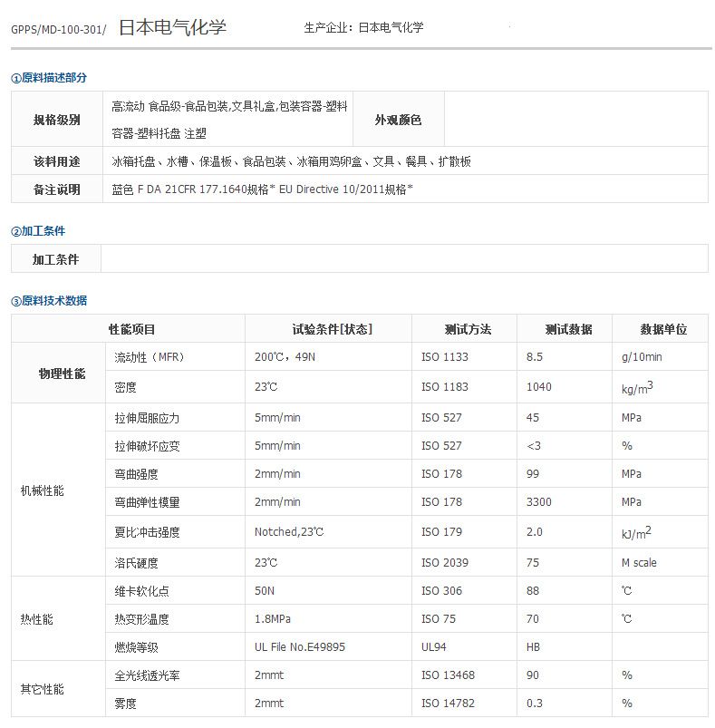The height and width of the screenshot is (728, 715).
Task: Click the 99 flexural strength value
Action: (x=533, y=474)
